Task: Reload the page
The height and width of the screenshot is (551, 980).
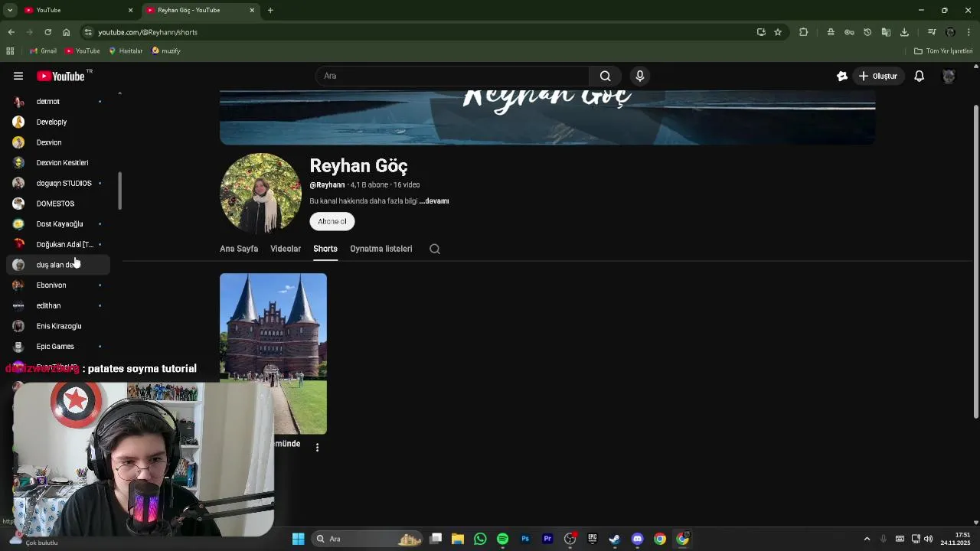Action: point(47,32)
